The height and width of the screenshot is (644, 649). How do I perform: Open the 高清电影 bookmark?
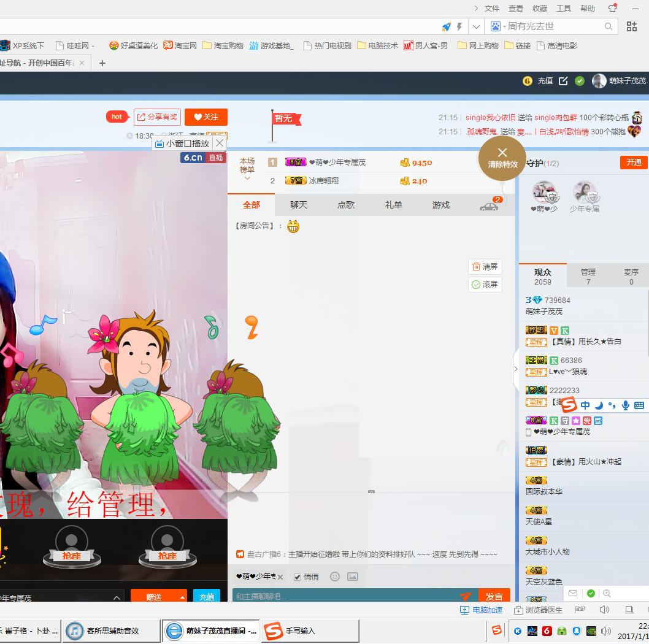click(557, 45)
